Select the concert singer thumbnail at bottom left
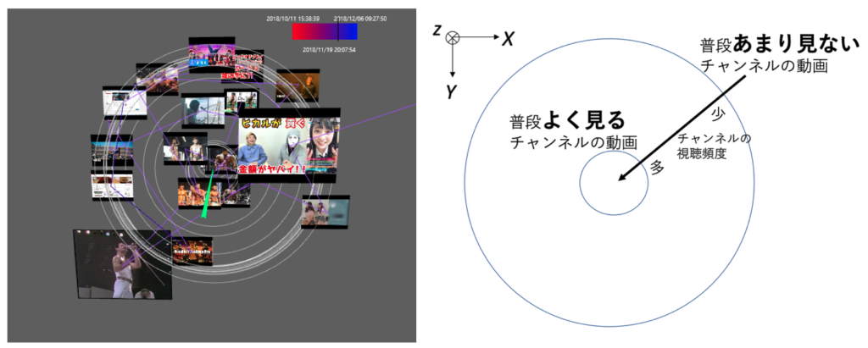Screen dimensions: 868x348 click(x=122, y=263)
